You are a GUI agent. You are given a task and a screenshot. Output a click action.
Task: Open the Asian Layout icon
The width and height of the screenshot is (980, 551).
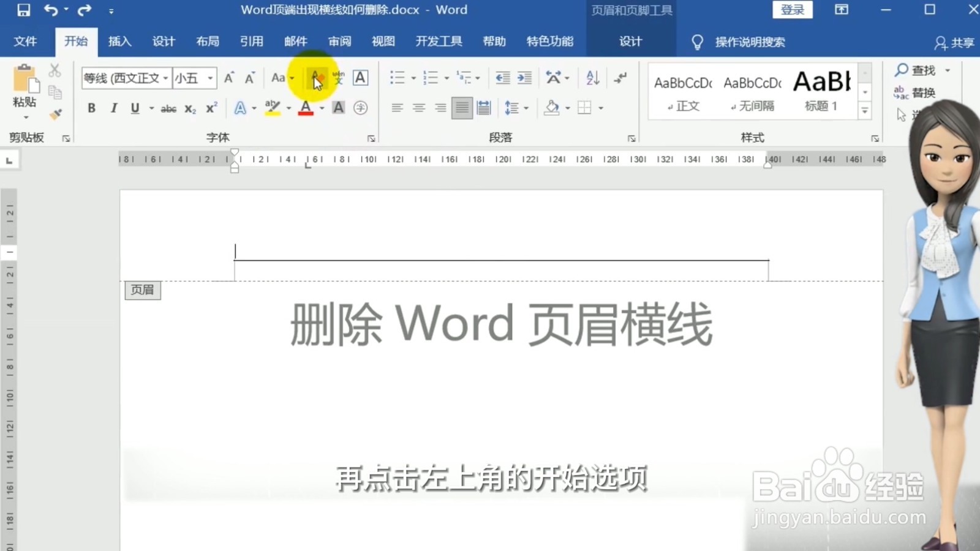pos(554,78)
